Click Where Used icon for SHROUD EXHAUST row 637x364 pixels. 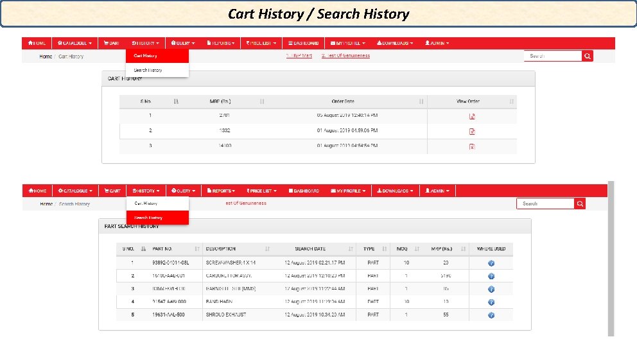(491, 315)
